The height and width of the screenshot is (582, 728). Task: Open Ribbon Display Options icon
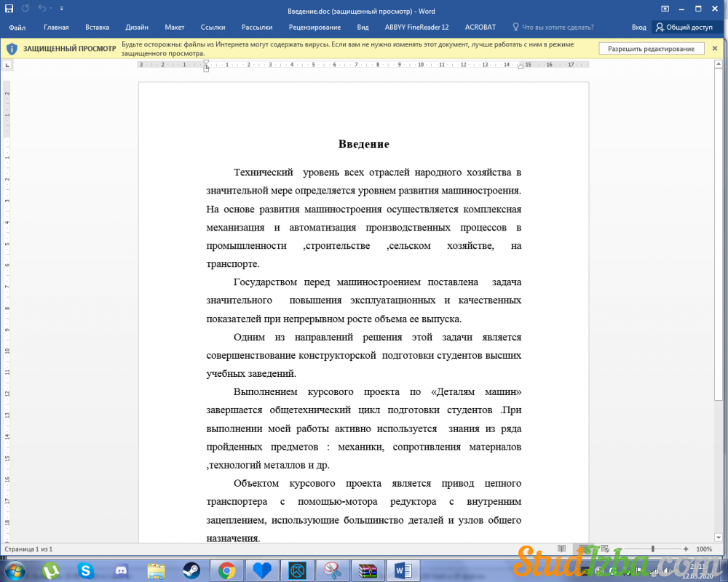665,9
